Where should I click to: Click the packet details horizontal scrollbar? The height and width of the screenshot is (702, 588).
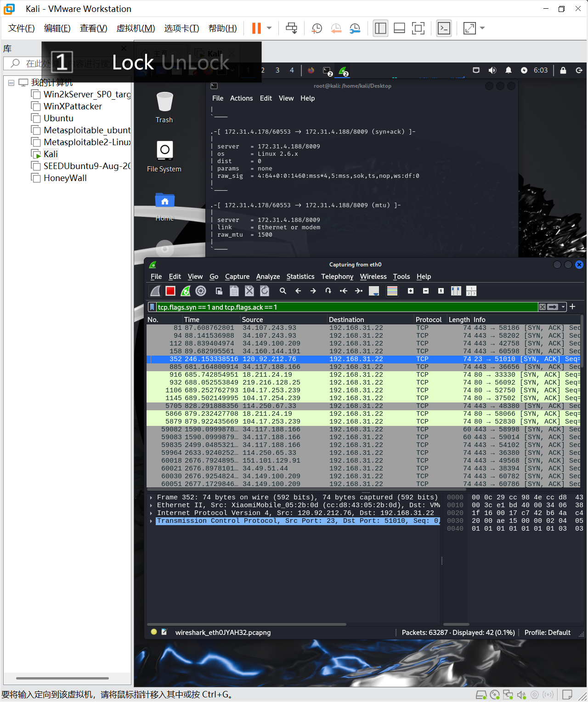pyautogui.click(x=247, y=624)
